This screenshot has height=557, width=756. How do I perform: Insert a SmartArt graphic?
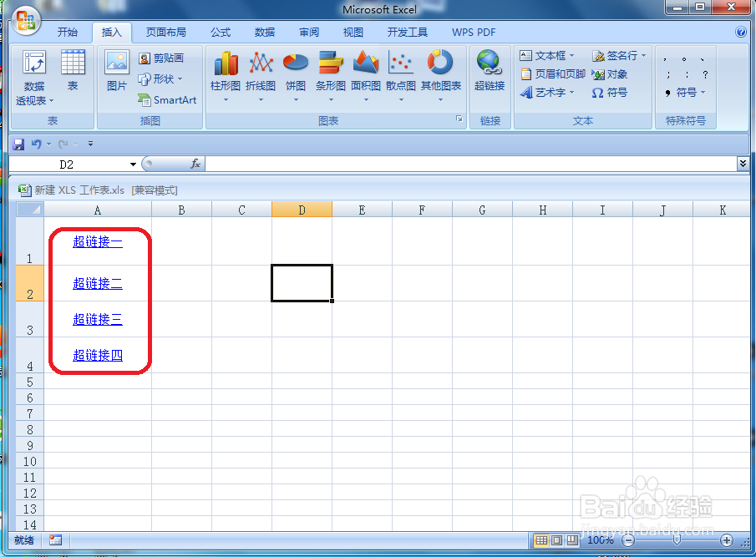[167, 99]
